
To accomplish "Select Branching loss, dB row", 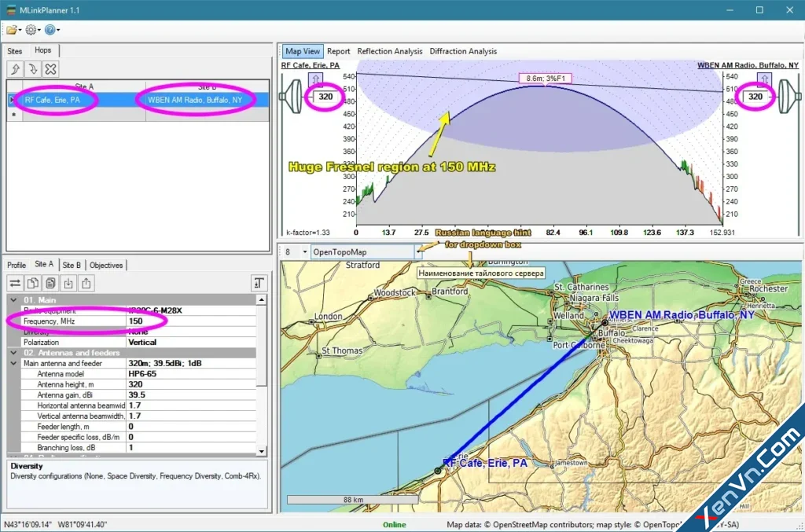I will tap(138, 447).
